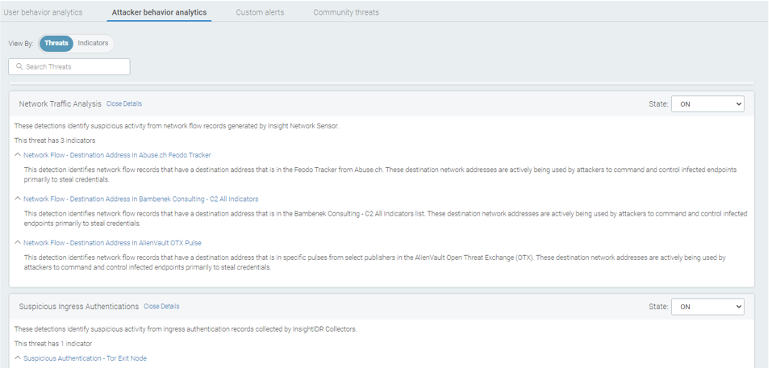Select Threats view toggle
Image resolution: width=769 pixels, height=368 pixels.
pos(56,43)
